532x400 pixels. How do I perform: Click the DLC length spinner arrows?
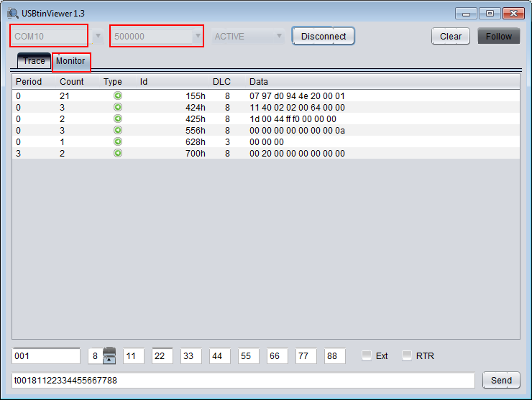click(109, 355)
